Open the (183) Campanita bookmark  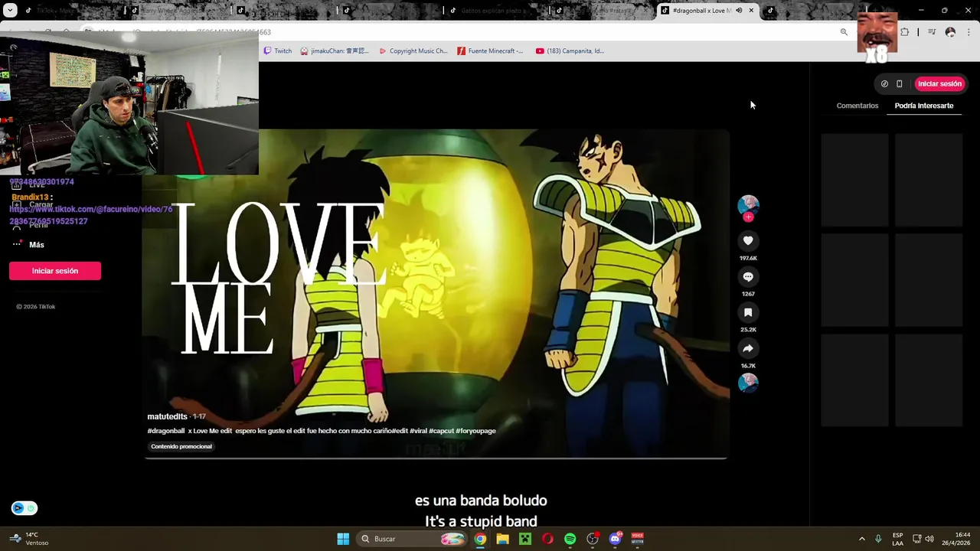click(x=570, y=51)
